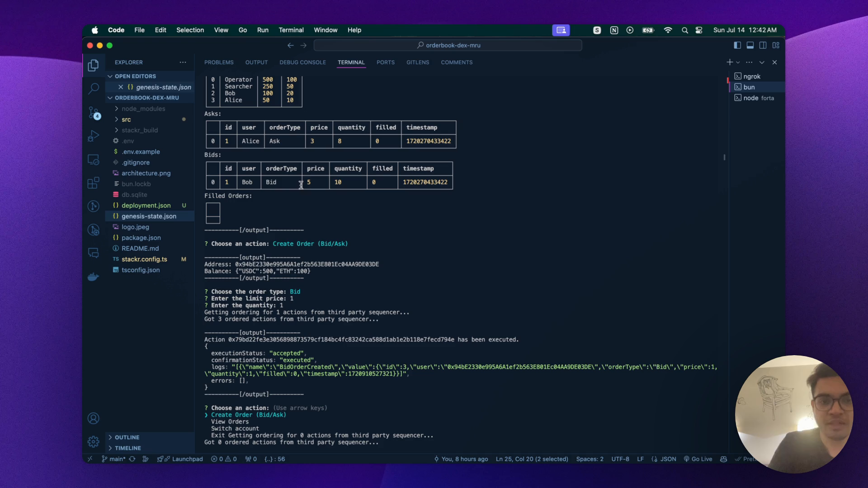Viewport: 868px width, 488px height.
Task: Switch to the Output tab
Action: pos(256,62)
